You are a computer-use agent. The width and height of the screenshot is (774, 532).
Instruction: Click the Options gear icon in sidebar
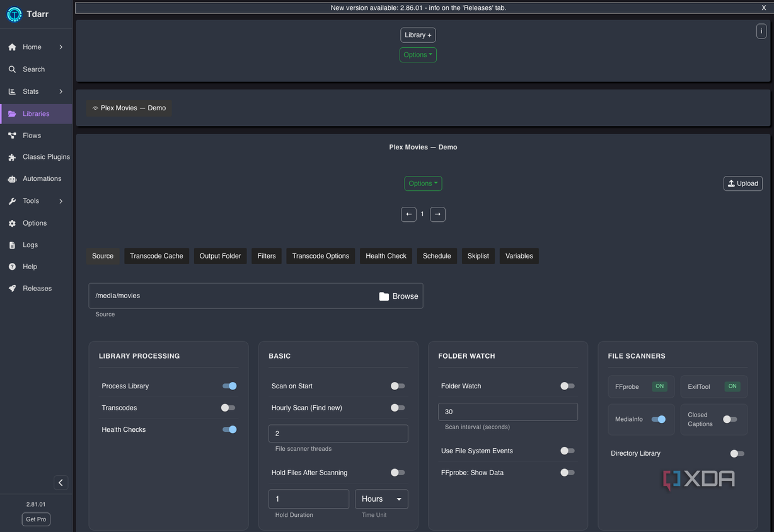(12, 223)
